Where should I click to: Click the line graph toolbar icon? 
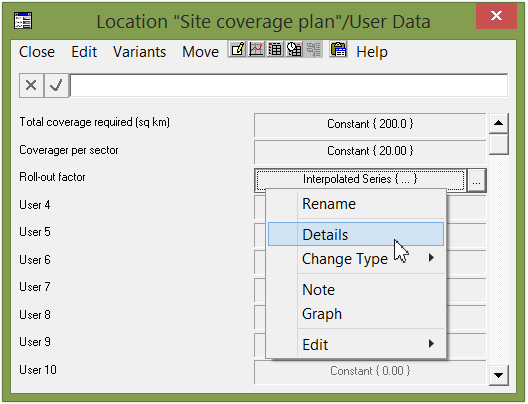[x=256, y=50]
